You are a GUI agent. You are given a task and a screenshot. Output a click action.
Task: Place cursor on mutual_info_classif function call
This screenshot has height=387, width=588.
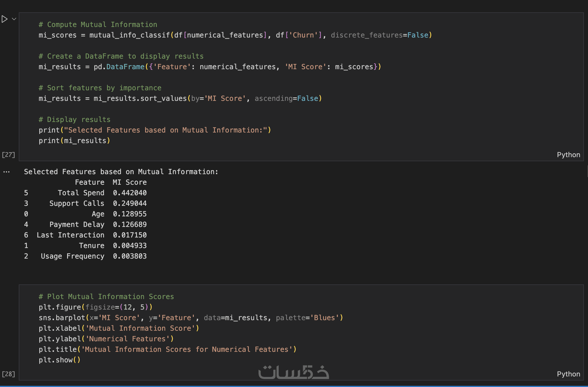pyautogui.click(x=130, y=35)
